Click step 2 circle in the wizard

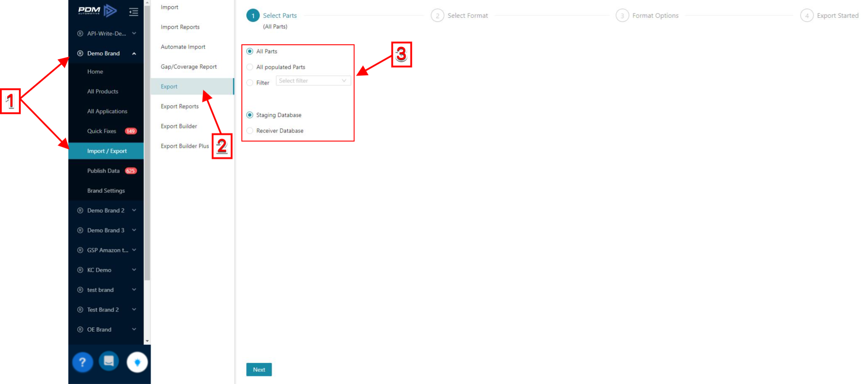[x=437, y=16]
